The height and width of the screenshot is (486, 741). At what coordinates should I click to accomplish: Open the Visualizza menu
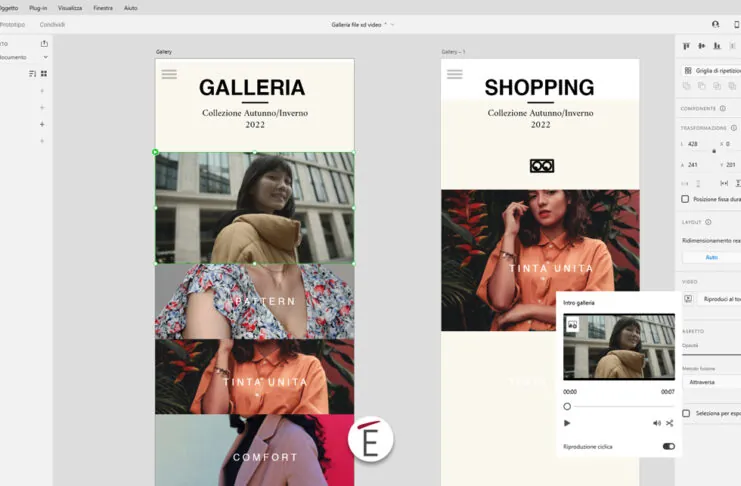70,8
